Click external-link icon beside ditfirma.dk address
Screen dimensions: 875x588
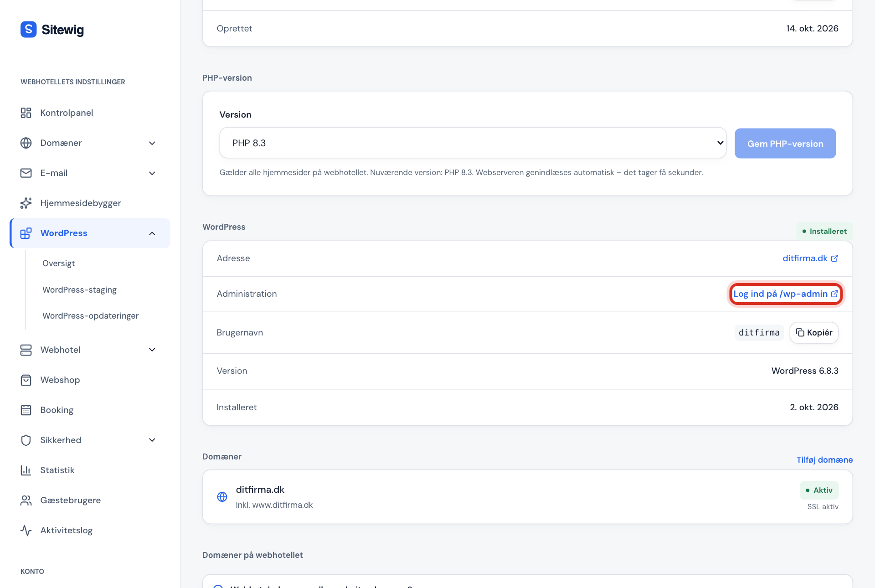click(x=834, y=258)
